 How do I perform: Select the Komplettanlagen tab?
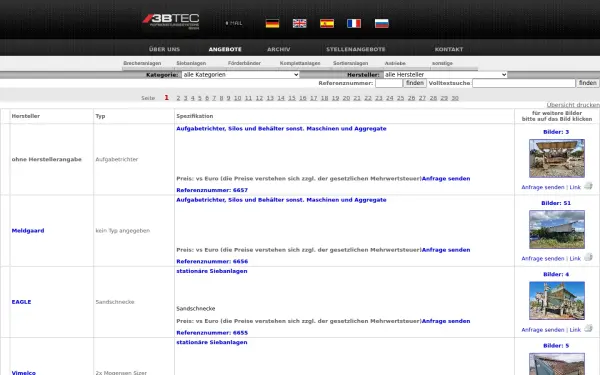pyautogui.click(x=300, y=63)
